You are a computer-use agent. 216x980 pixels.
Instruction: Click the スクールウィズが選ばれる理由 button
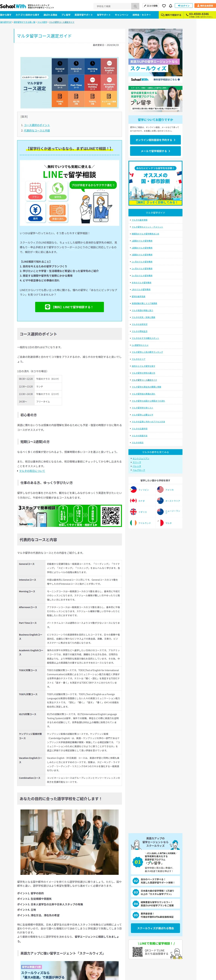pyautogui.click(x=155, y=928)
